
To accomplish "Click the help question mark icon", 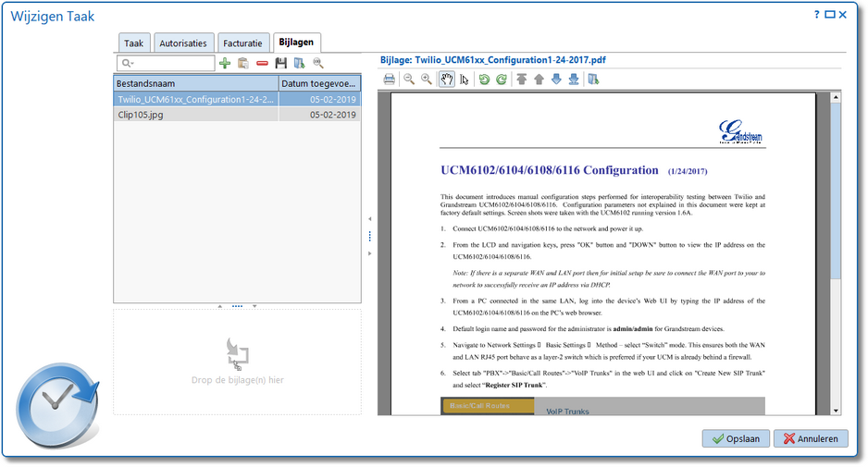I will (816, 15).
